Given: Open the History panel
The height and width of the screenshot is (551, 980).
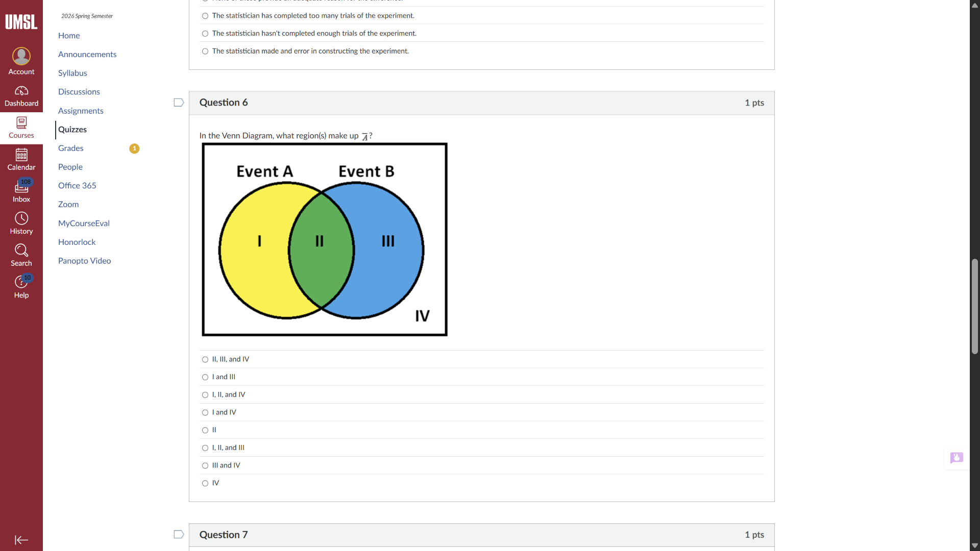Looking at the screenshot, I should [21, 223].
